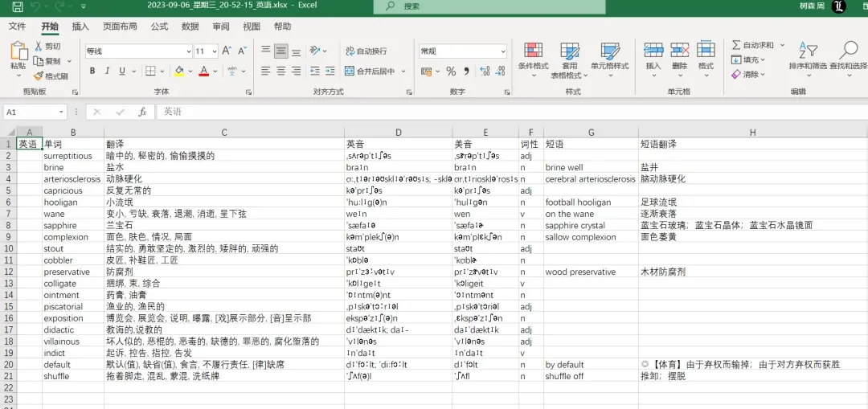Toggle Bold formatting
868x409 pixels.
[x=92, y=71]
